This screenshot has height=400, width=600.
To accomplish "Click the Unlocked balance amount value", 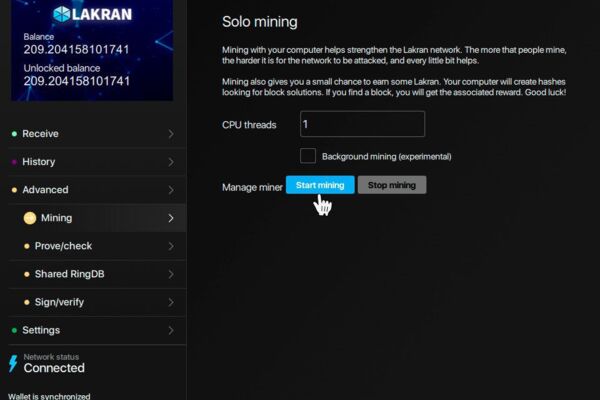I will [x=77, y=81].
